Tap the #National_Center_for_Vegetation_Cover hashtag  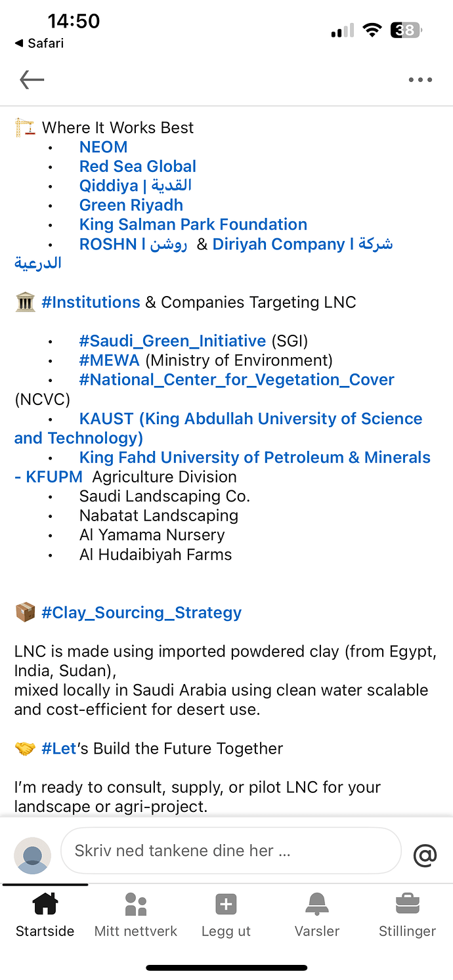tap(237, 379)
